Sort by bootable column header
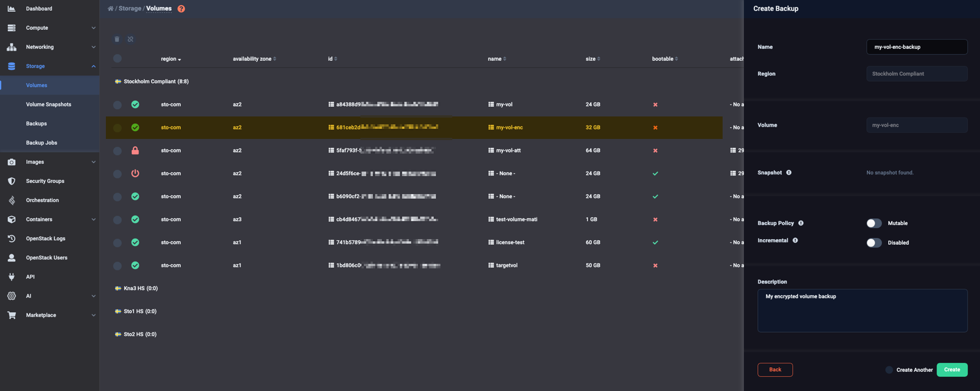Image resolution: width=980 pixels, height=391 pixels. pos(665,59)
